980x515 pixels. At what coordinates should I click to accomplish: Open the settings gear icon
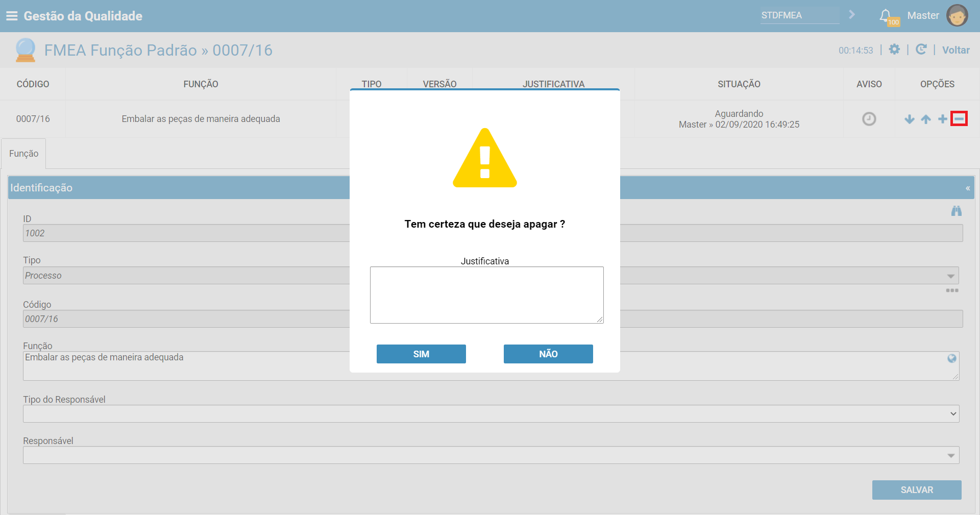click(894, 50)
